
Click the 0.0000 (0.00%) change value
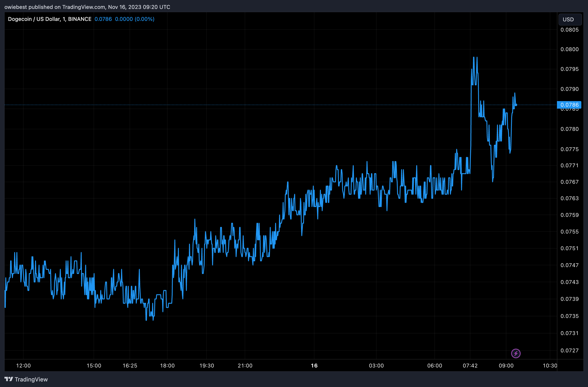tap(135, 19)
